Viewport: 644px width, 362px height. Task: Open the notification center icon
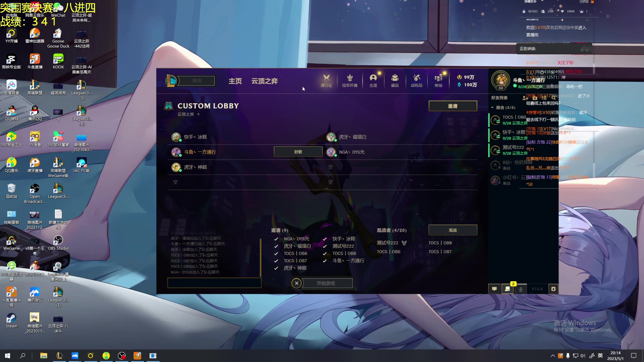tap(634, 356)
